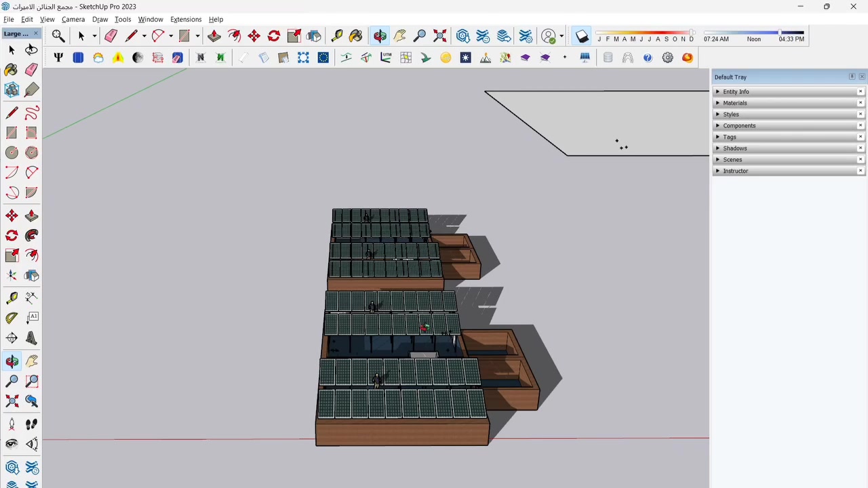Image resolution: width=868 pixels, height=488 pixels.
Task: Activate the Push/Pull tool
Action: coord(214,36)
